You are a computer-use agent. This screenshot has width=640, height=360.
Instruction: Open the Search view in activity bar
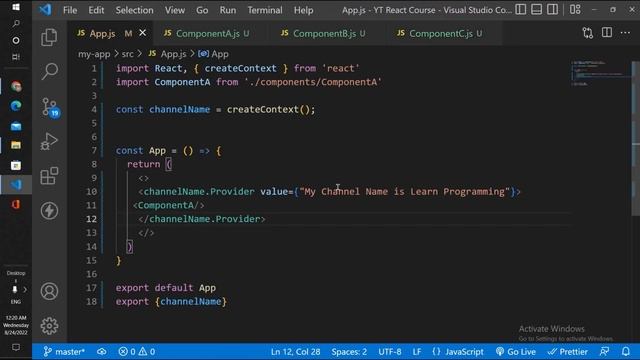coord(49,71)
